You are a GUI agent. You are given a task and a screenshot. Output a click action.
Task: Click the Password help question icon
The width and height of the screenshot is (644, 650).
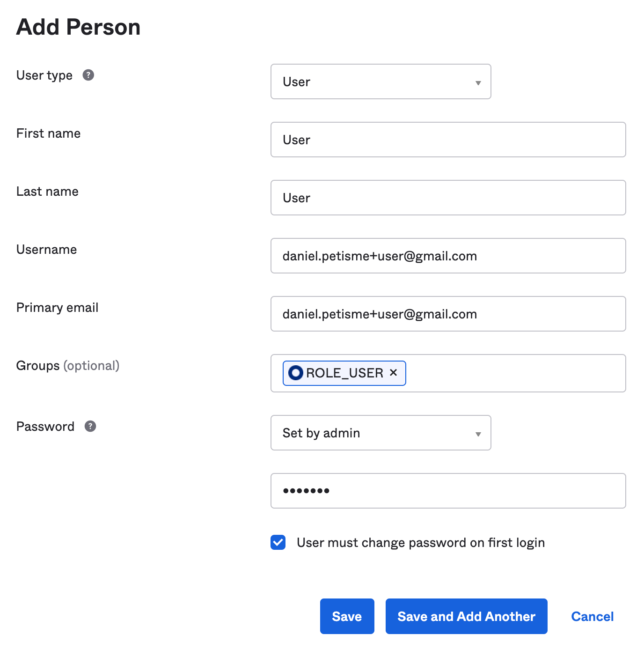coord(90,426)
